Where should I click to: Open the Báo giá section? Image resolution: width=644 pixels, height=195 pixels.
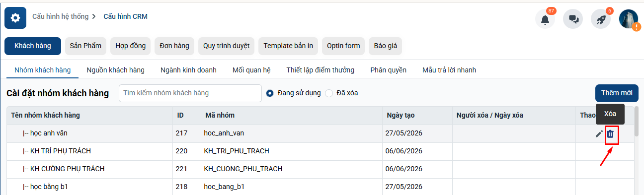[385, 46]
